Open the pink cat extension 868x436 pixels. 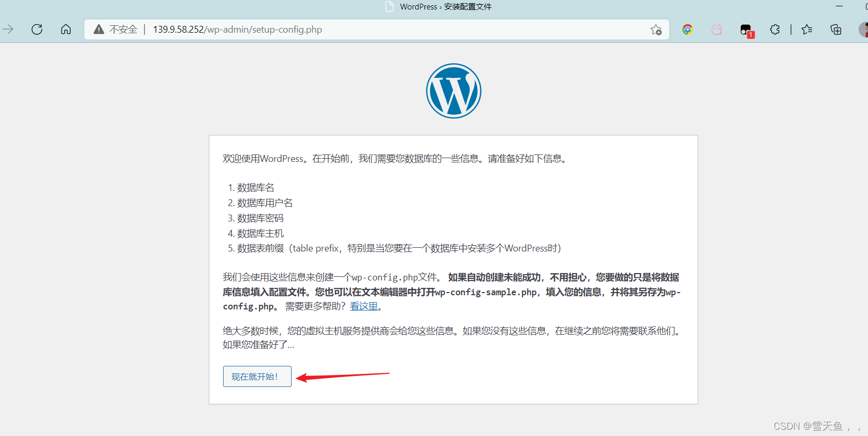point(716,30)
